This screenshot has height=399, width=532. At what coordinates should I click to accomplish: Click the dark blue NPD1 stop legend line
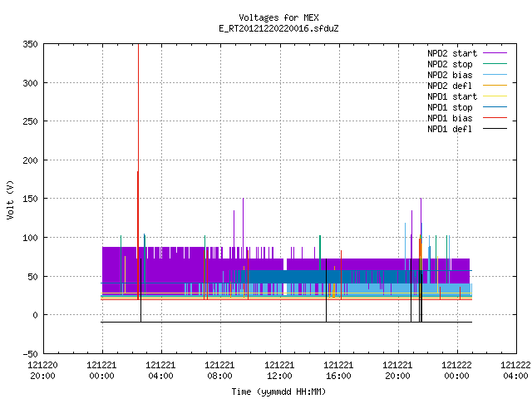(x=495, y=107)
